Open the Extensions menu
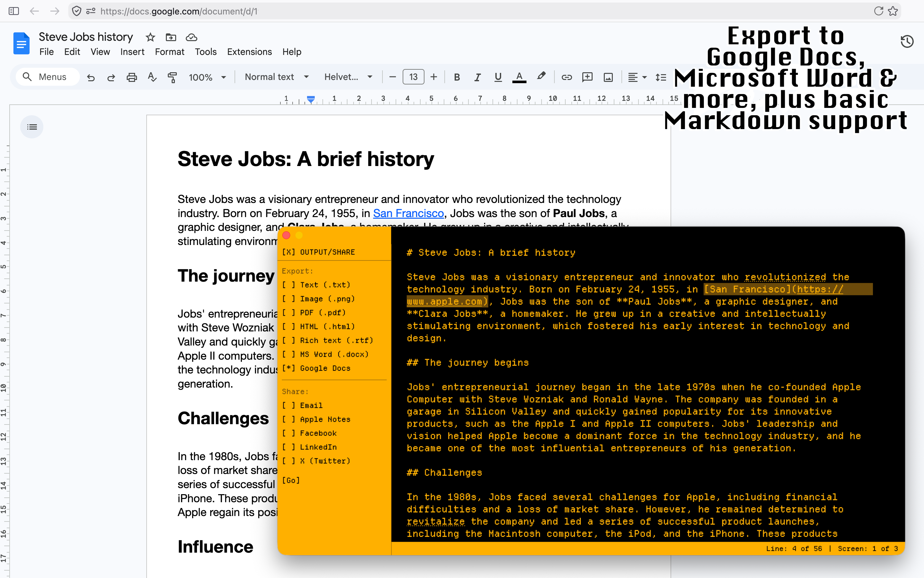 [x=249, y=52]
